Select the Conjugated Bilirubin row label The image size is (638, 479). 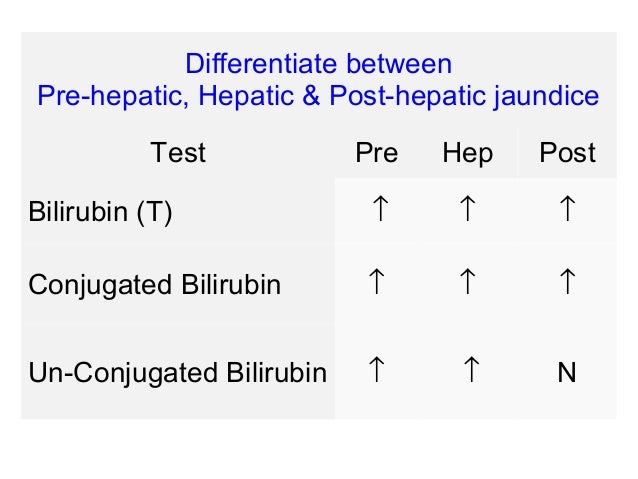tap(154, 285)
